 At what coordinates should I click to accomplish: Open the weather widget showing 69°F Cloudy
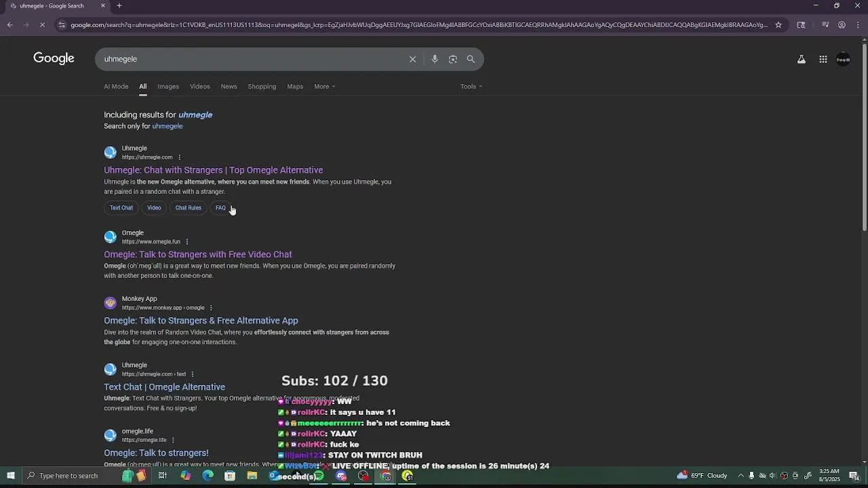pyautogui.click(x=703, y=476)
